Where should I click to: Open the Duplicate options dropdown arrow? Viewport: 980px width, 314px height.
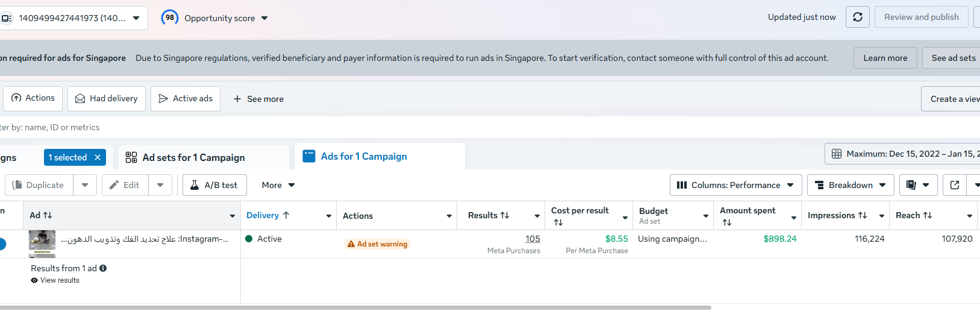point(85,185)
